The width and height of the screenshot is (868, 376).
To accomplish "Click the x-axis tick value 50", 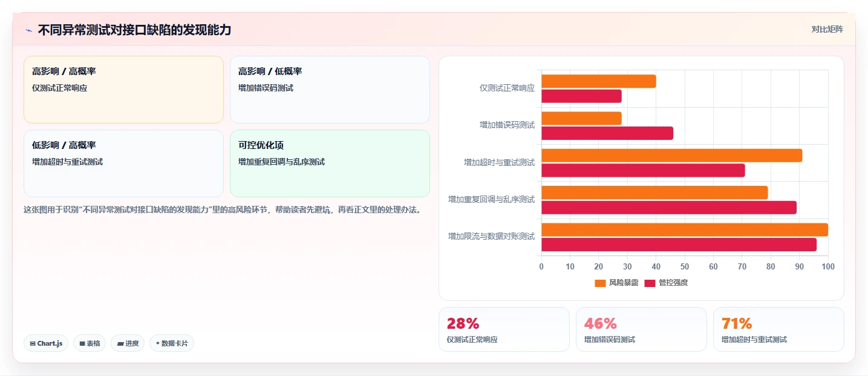I will point(685,267).
